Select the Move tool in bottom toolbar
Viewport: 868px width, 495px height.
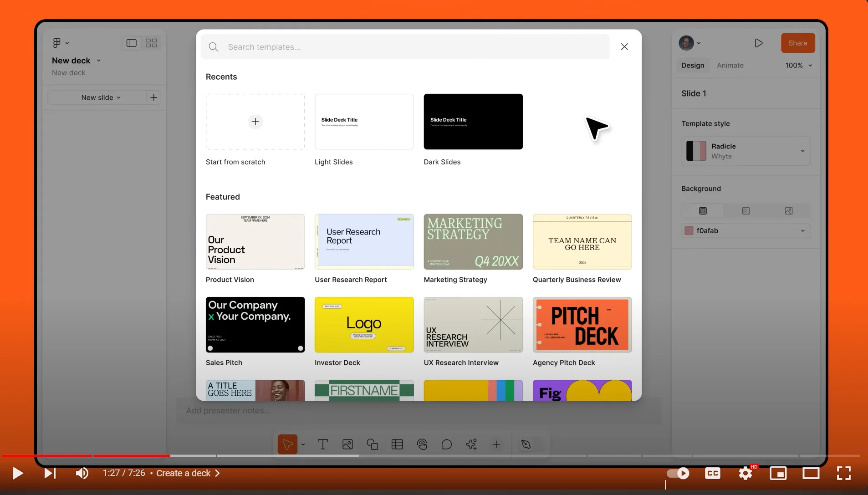click(x=288, y=444)
